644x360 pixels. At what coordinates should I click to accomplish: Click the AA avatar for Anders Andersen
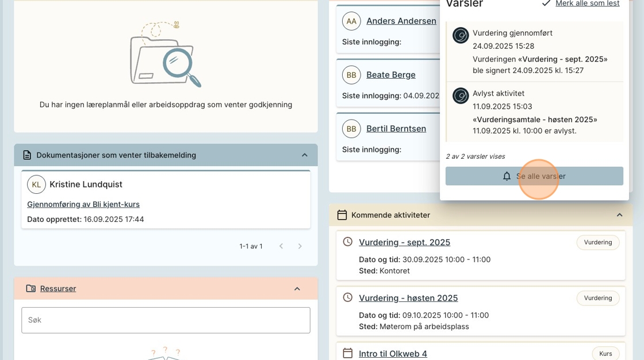351,21
